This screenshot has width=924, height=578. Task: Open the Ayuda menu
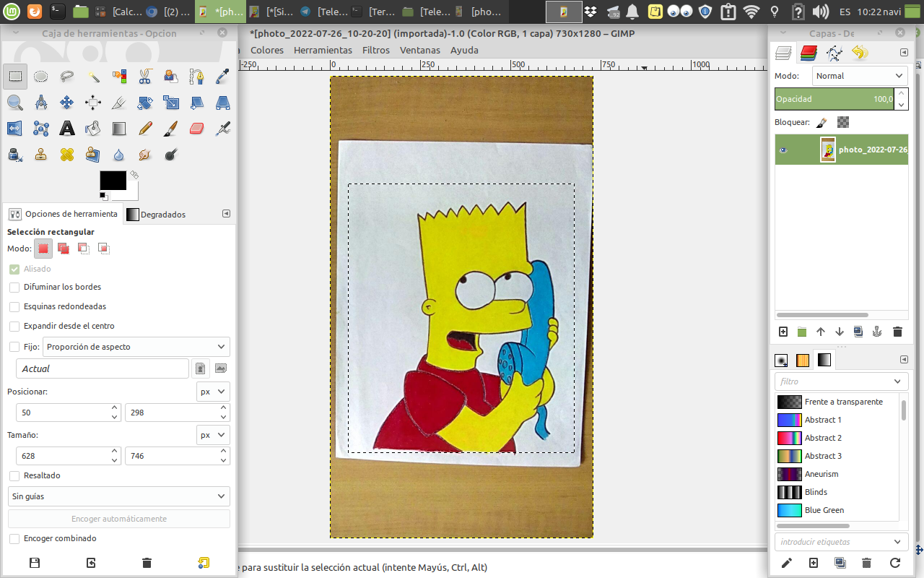(x=464, y=50)
